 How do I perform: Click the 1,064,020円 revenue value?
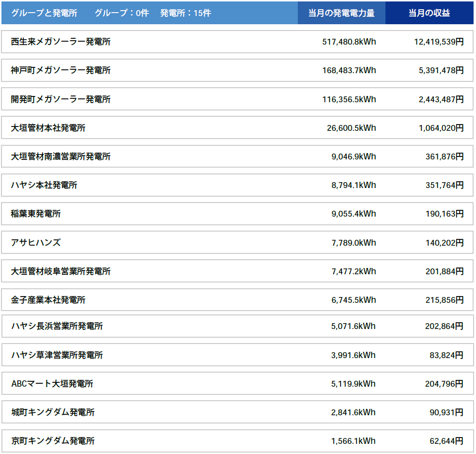click(441, 128)
